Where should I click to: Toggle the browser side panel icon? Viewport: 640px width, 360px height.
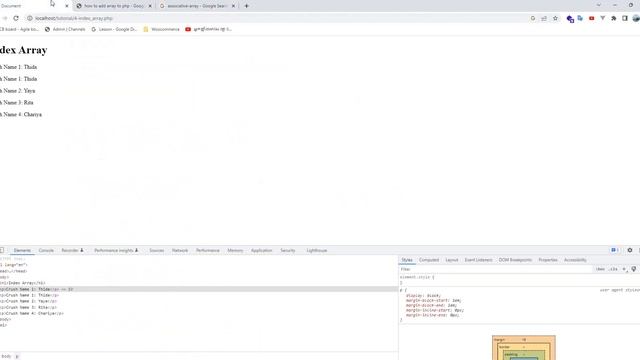pyautogui.click(x=624, y=18)
